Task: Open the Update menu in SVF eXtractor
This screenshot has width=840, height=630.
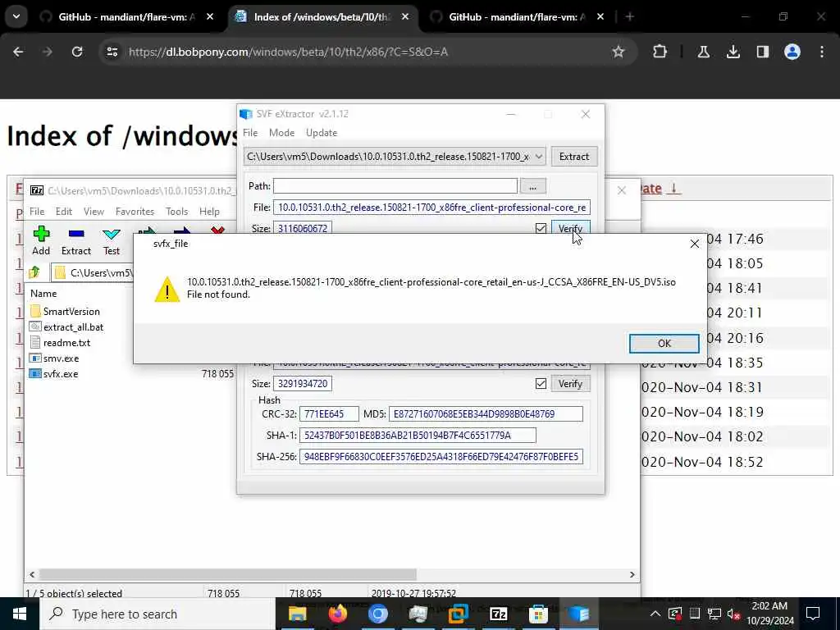Action: (x=322, y=133)
